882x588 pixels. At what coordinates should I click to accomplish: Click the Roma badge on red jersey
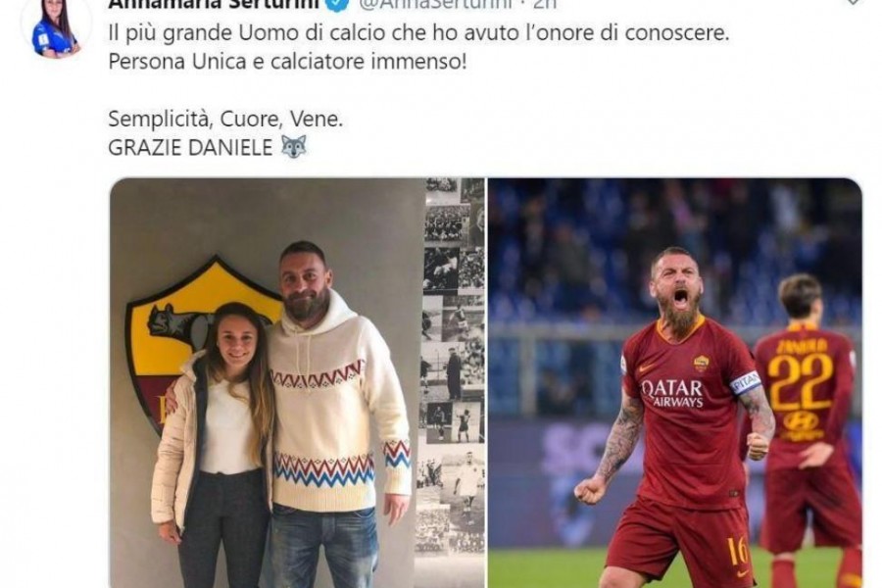(701, 363)
